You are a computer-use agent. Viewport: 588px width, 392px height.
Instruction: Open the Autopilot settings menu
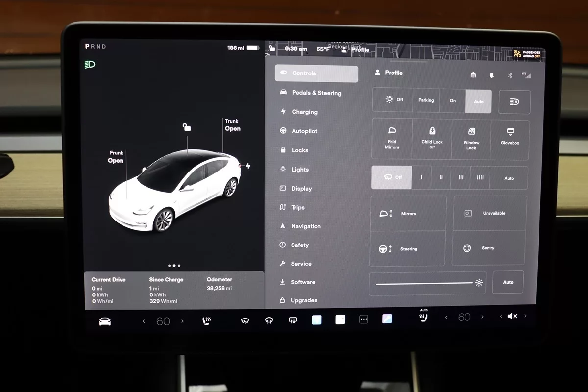point(304,131)
